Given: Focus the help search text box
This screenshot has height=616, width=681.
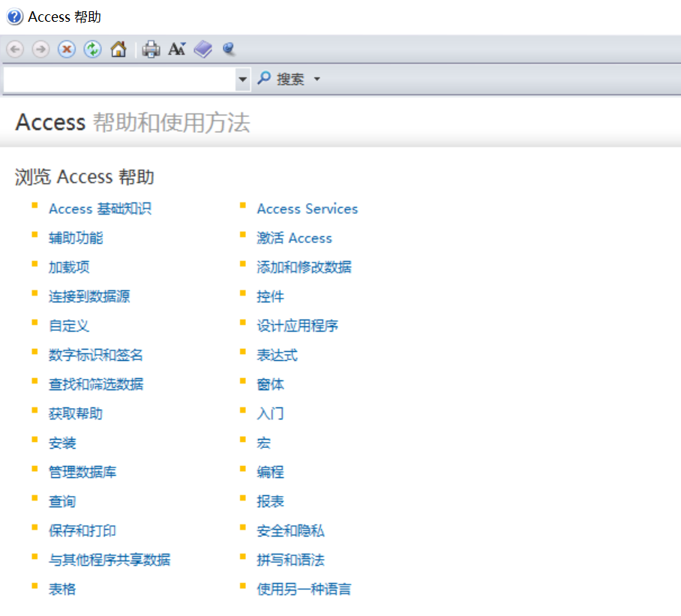Looking at the screenshot, I should point(119,80).
